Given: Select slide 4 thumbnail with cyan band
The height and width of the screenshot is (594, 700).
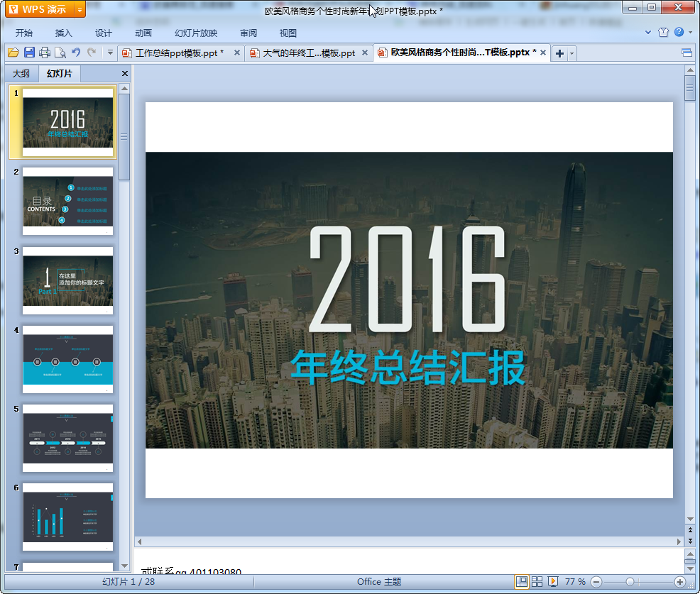Looking at the screenshot, I should pos(68,359).
